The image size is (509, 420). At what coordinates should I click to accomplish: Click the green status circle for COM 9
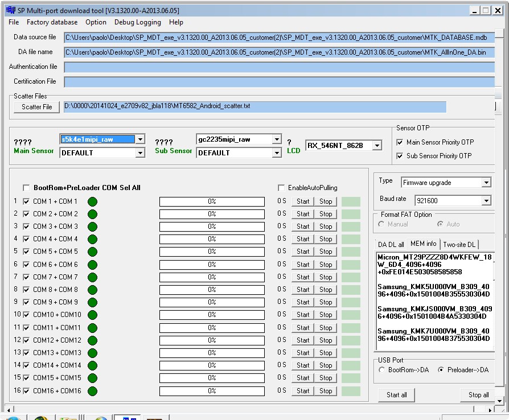92,303
